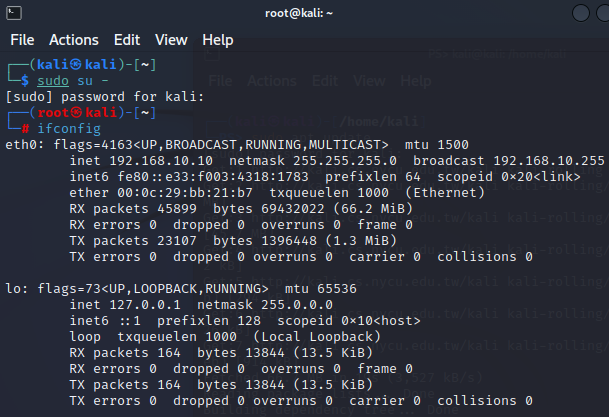Click the loopback address 127.0.0.1

coord(145,305)
